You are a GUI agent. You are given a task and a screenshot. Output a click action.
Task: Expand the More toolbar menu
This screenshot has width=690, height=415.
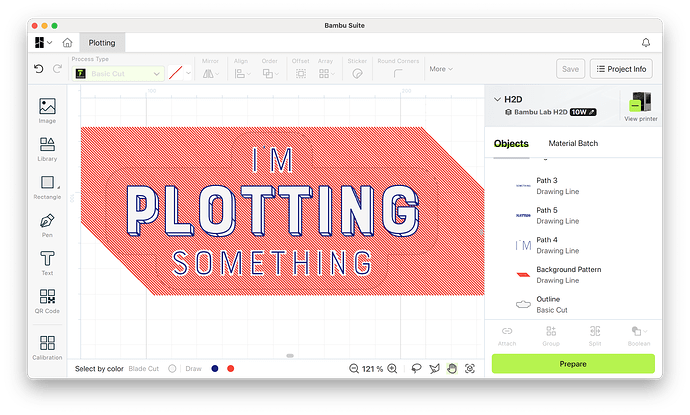point(441,69)
